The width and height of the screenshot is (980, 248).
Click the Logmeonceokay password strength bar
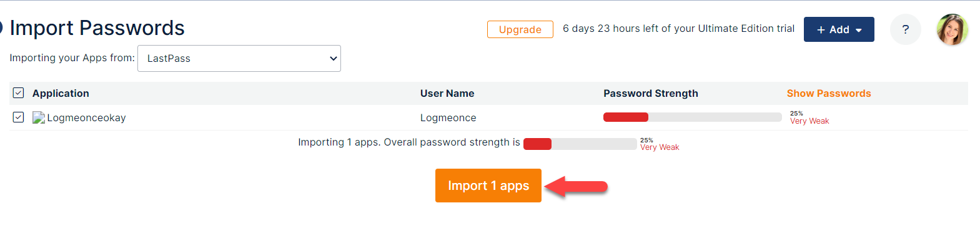(692, 117)
